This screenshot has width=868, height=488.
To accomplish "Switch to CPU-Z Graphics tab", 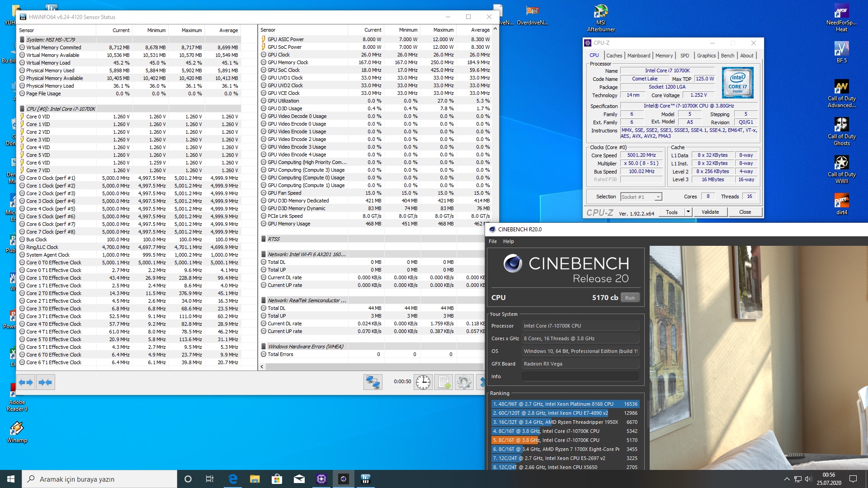I will click(706, 56).
